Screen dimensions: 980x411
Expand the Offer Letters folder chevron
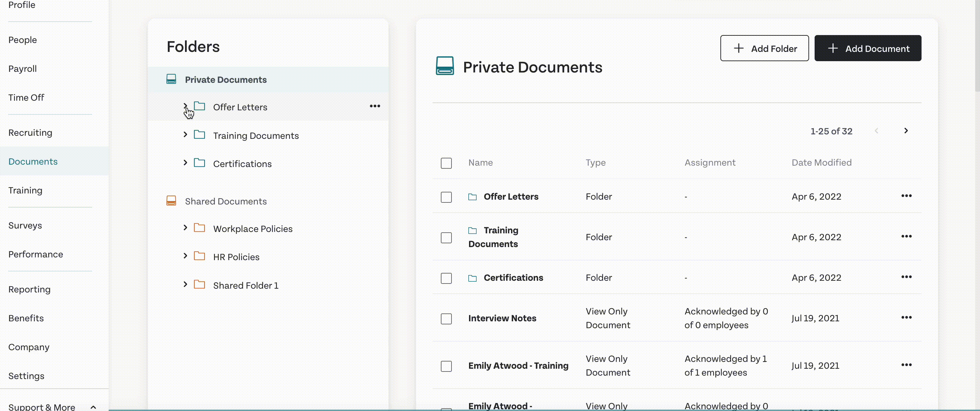(x=185, y=106)
